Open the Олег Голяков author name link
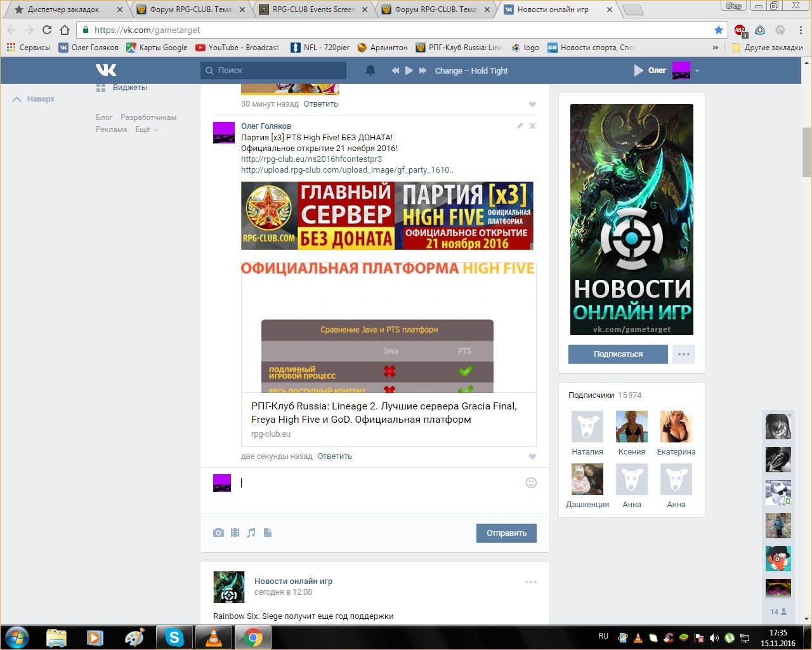This screenshot has width=812, height=650. pos(266,126)
